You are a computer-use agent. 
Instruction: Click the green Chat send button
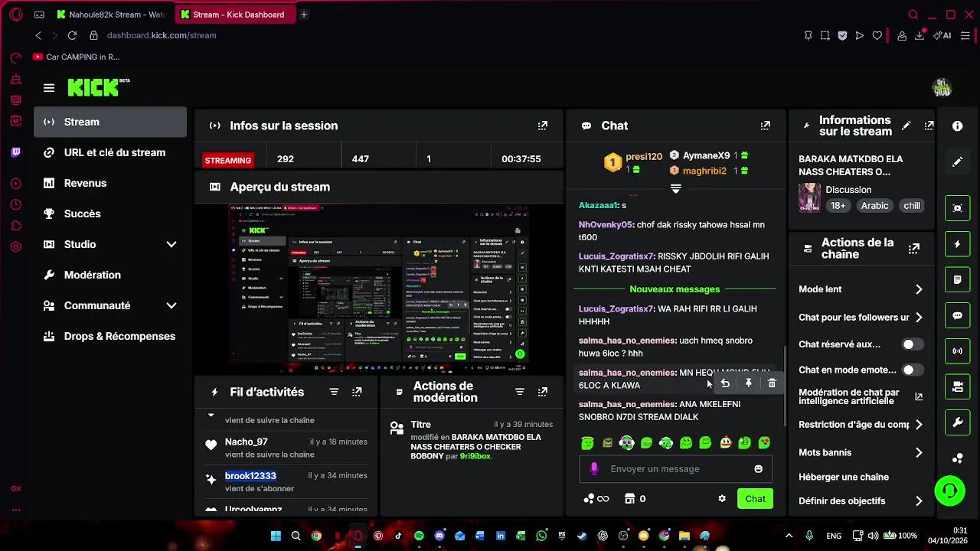coord(755,499)
